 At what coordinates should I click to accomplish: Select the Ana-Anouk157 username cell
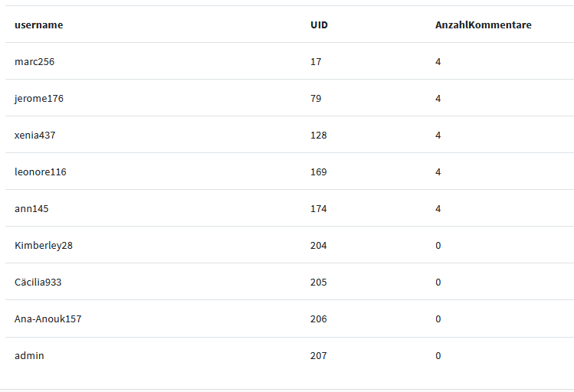coord(48,318)
